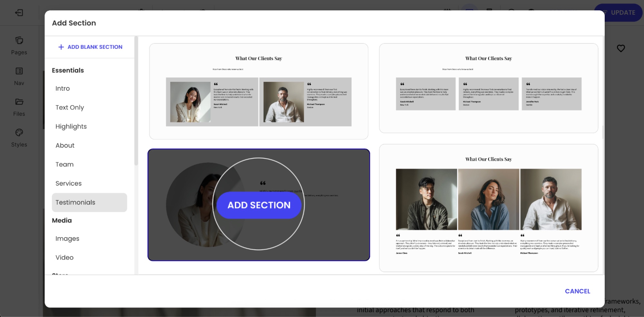Viewport: 644px width, 317px height.
Task: Click the heart favorite icon
Action: (621, 48)
